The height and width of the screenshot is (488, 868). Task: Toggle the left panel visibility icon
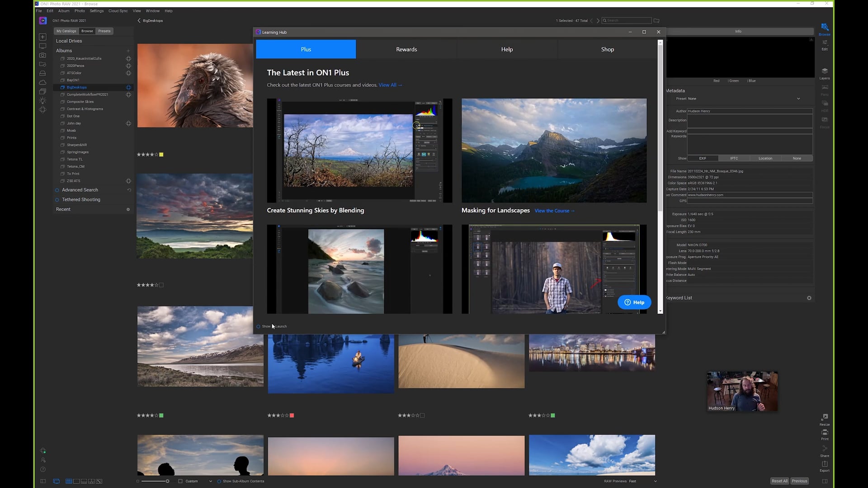[43, 481]
